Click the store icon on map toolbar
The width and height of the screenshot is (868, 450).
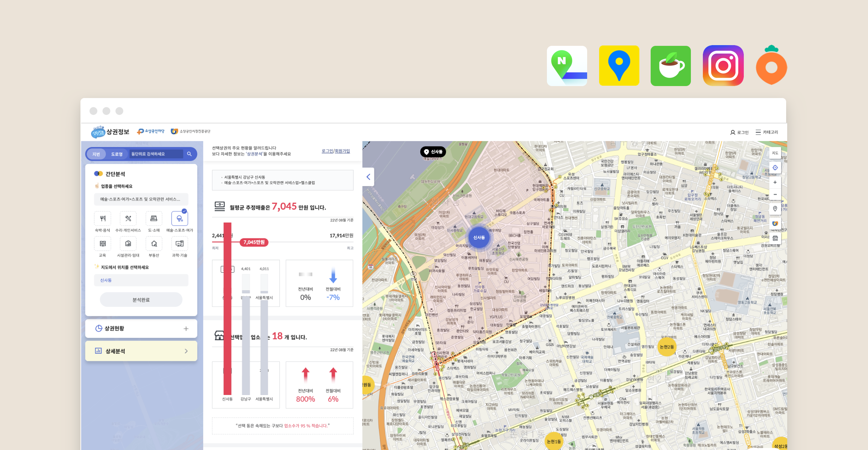tap(775, 238)
